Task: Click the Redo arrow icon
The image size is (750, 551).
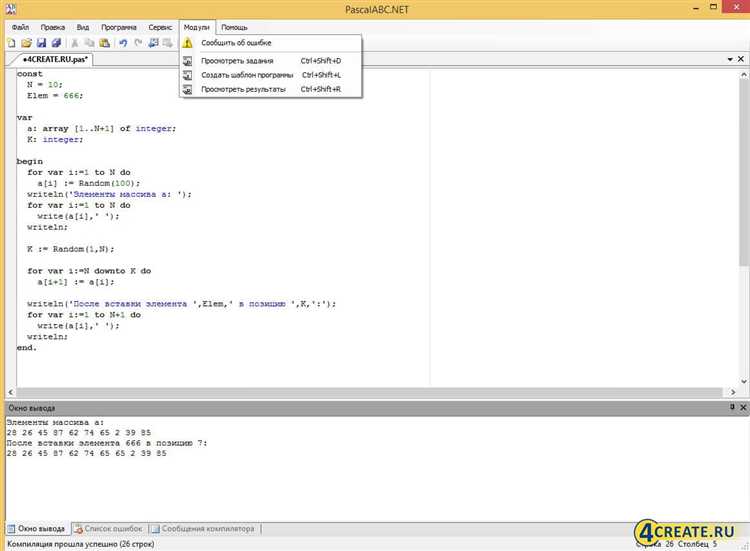Action: point(138,43)
